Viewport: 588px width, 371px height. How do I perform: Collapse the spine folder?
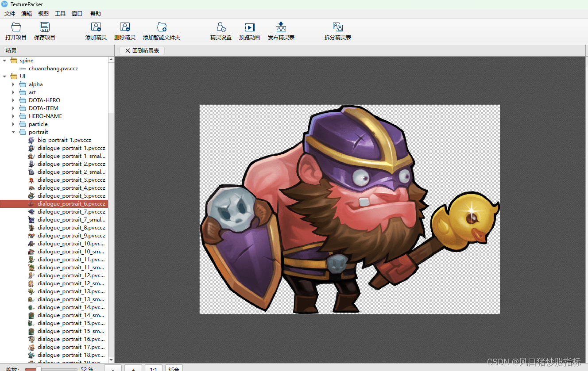(4, 61)
